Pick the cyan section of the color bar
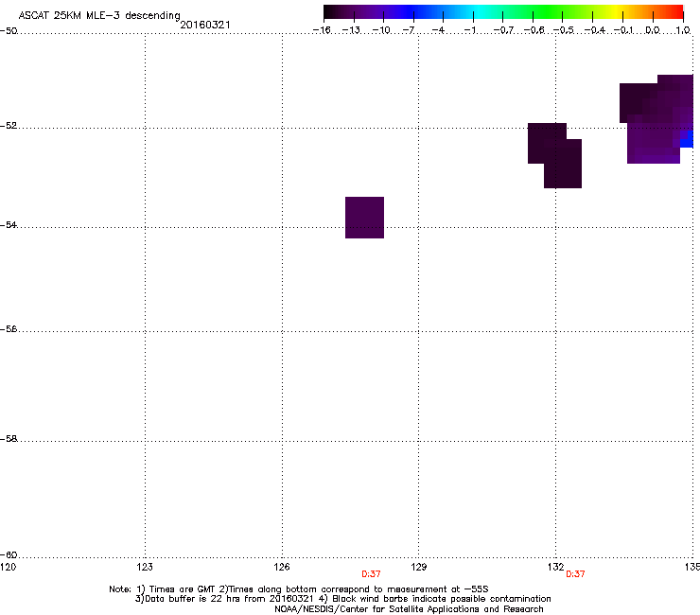Viewport: 700px width, 615px height. (x=480, y=12)
